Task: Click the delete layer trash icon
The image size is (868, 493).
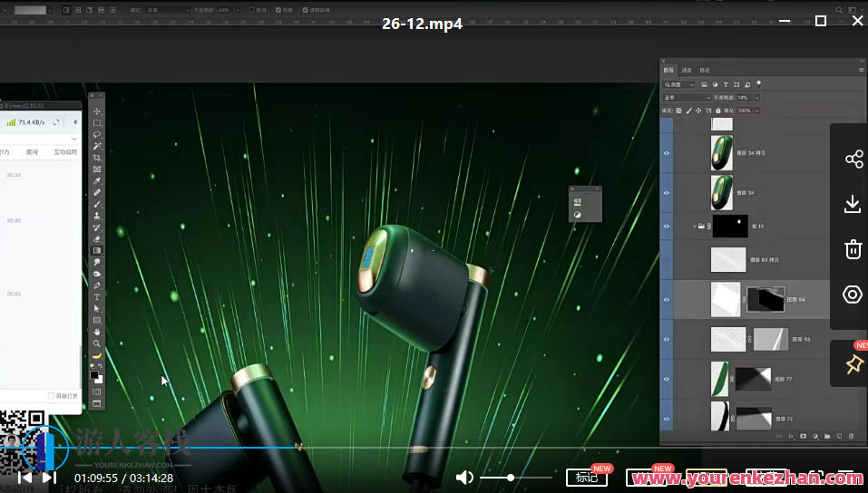Action: click(x=853, y=437)
